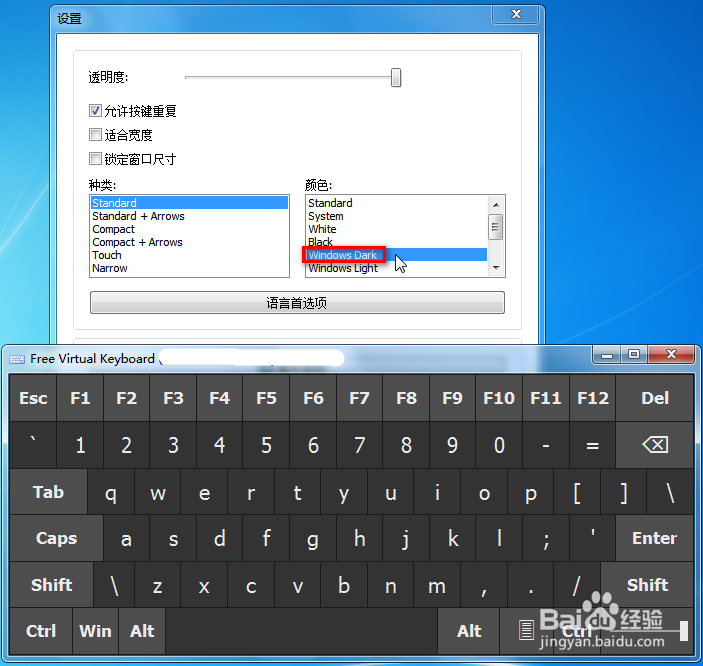703x666 pixels.
Task: Select Compact keyboard type
Action: [189, 229]
